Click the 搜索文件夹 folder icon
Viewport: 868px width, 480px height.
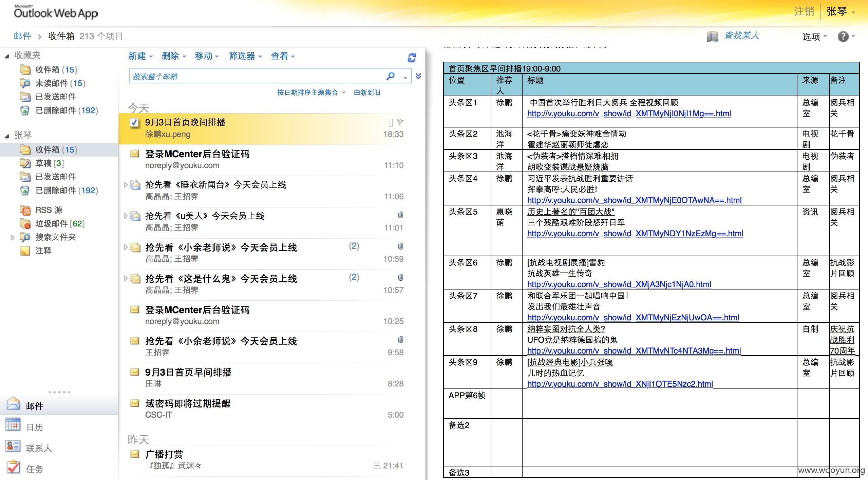click(x=25, y=237)
